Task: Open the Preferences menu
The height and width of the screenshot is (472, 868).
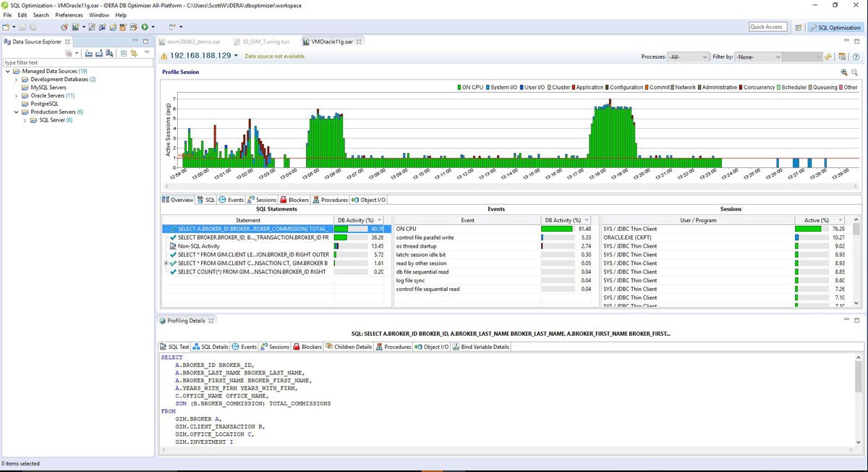Action: pos(69,14)
